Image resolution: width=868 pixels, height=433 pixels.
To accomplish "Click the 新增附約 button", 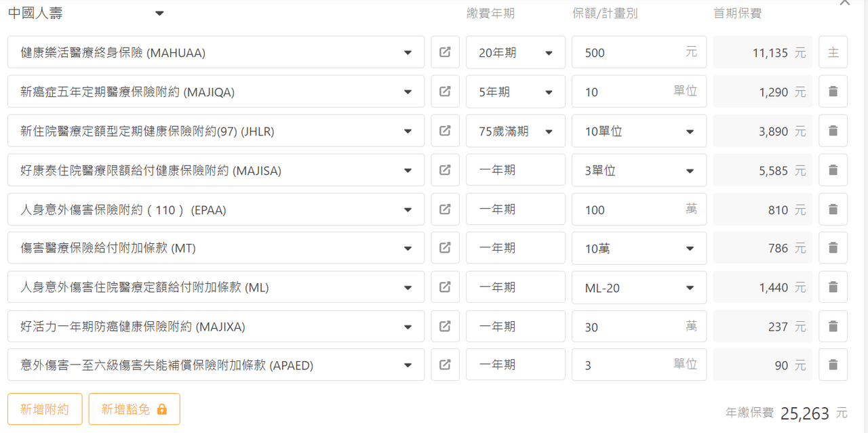I will pyautogui.click(x=45, y=409).
